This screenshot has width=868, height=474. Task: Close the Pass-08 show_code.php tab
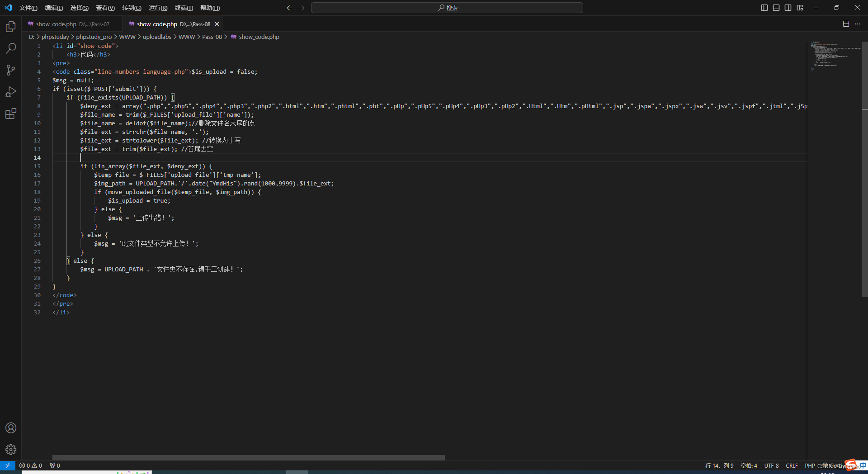[217, 24]
